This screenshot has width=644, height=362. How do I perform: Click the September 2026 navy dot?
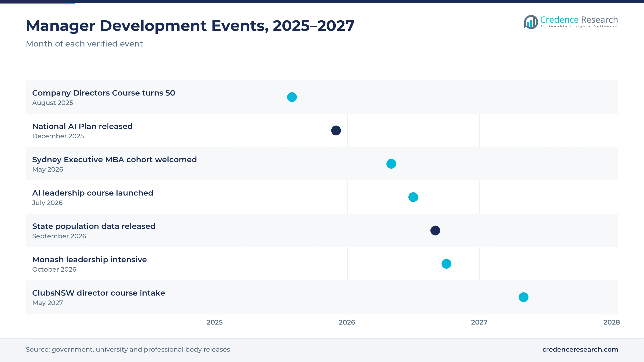coord(435,231)
